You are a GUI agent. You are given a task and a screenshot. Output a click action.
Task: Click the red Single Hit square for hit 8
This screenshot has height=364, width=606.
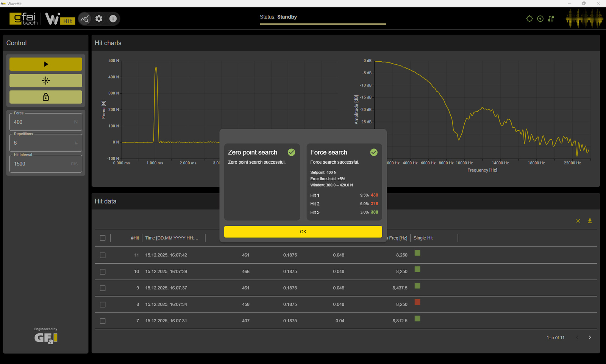[417, 302]
